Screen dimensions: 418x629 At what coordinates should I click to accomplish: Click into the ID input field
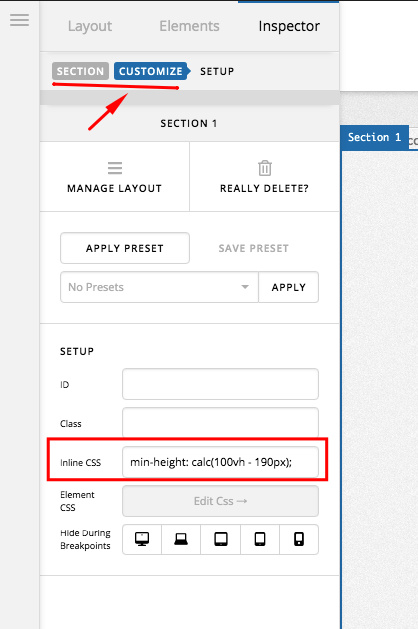(220, 384)
